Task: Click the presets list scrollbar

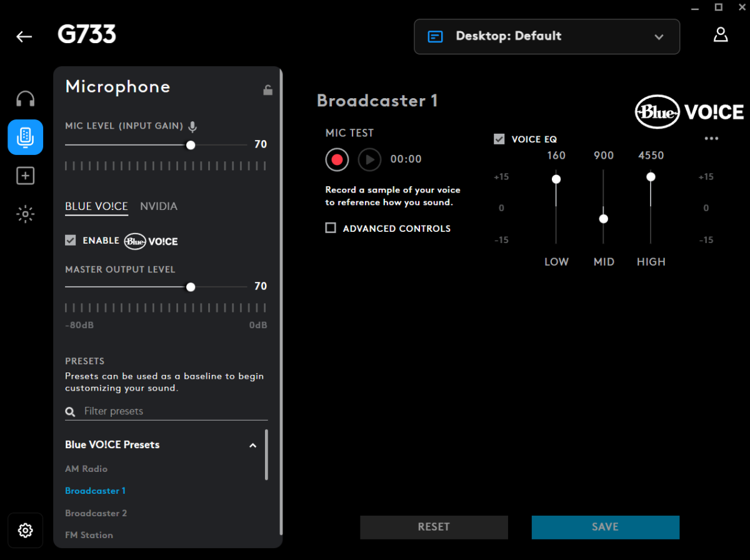Action: (x=267, y=454)
